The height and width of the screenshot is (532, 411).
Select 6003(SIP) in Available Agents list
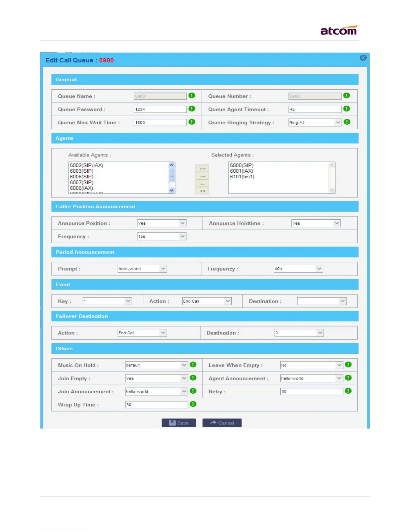(82, 171)
